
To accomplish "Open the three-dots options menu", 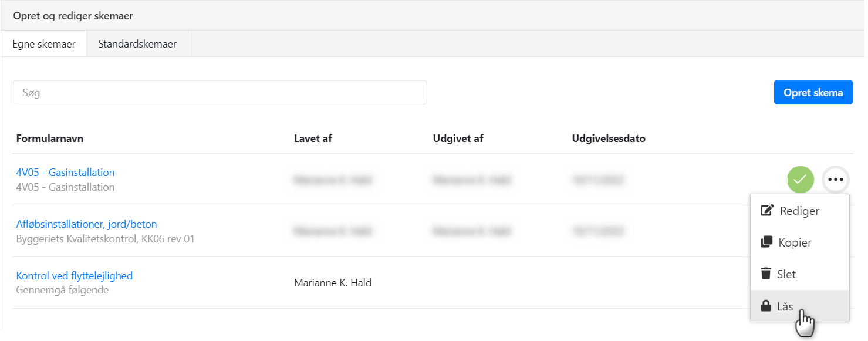I will 835,180.
